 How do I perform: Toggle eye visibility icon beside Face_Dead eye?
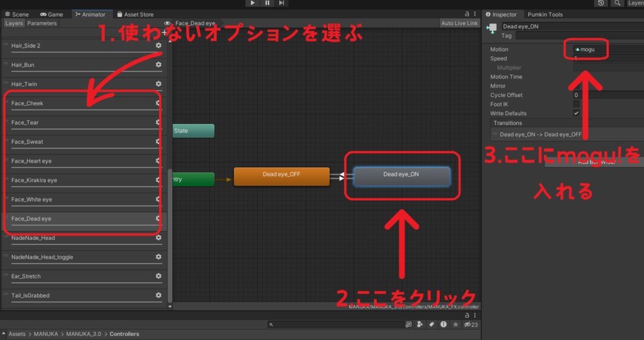167,23
